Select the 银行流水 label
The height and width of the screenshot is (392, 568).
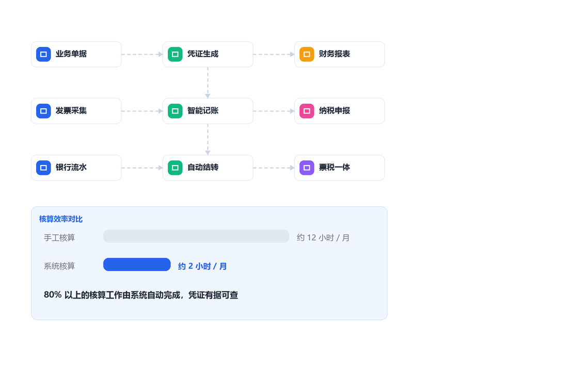[x=71, y=168]
